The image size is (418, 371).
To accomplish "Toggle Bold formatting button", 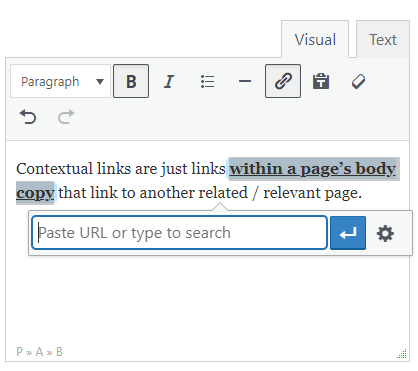I will [x=131, y=81].
